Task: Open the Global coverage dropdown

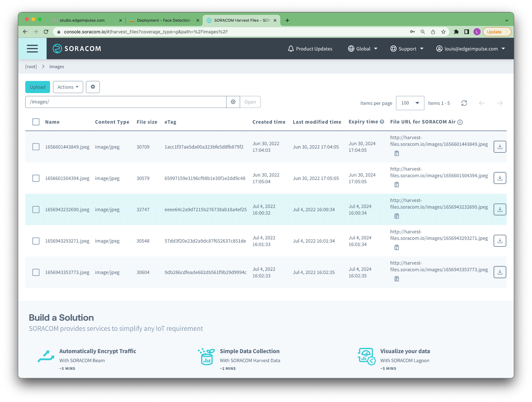Action: (363, 49)
